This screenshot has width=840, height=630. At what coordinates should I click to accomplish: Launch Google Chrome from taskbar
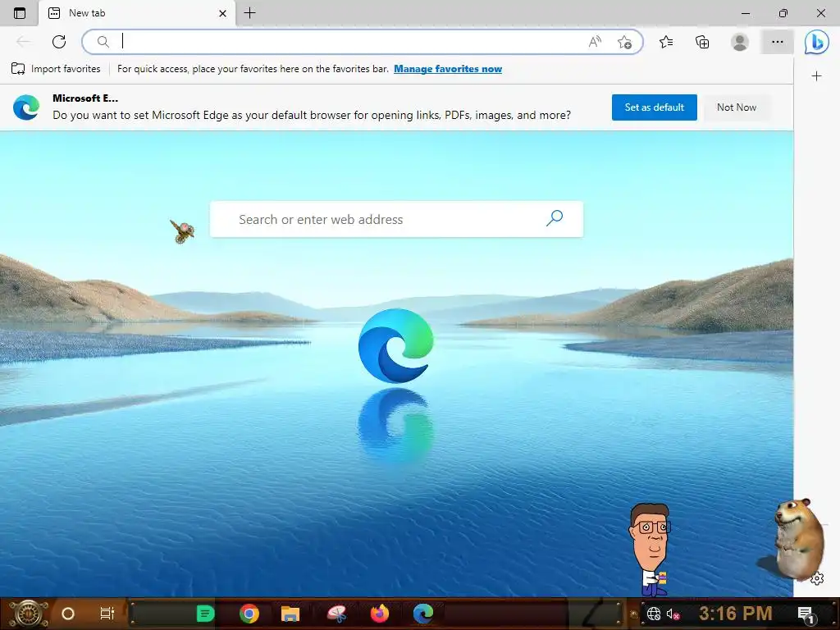249,614
